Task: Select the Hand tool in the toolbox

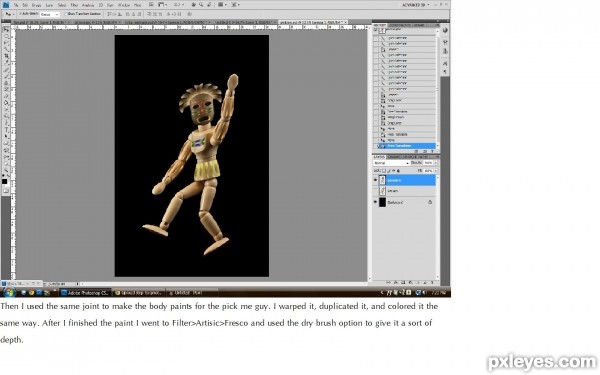Action: point(7,163)
